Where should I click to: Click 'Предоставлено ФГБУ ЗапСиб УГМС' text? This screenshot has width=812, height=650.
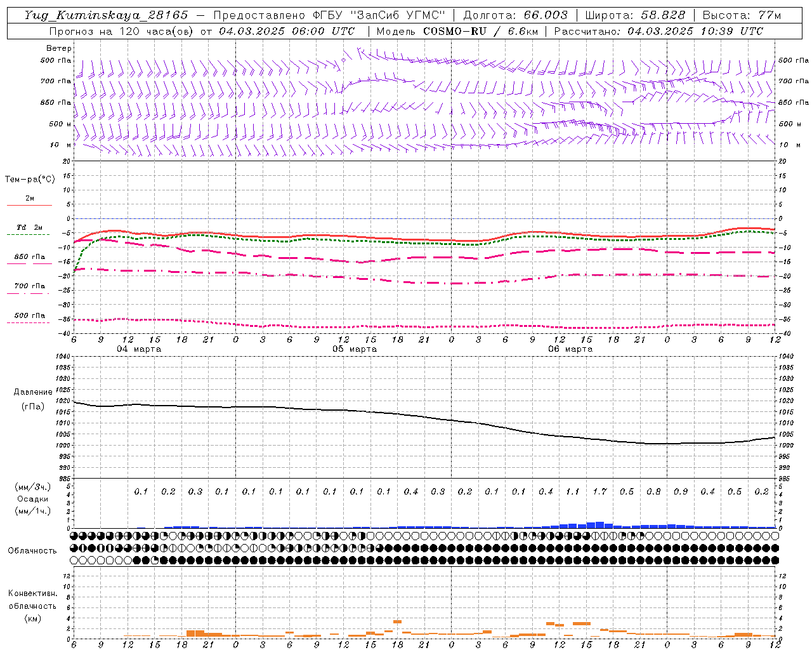329,15
